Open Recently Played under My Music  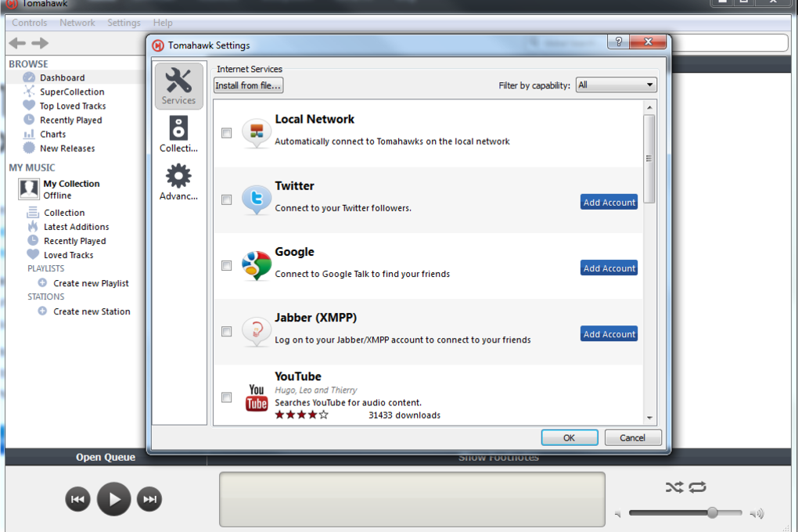[75, 241]
